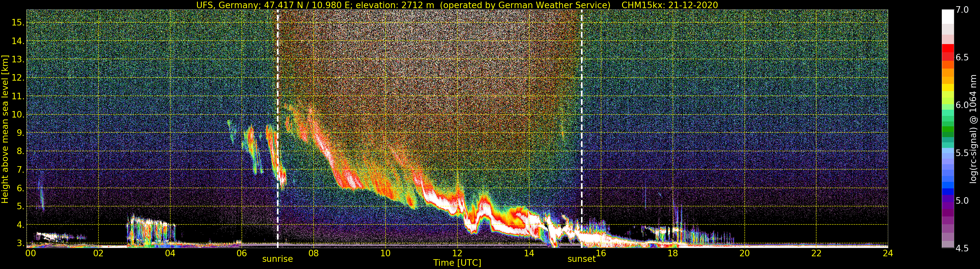The image size is (980, 269).
Task: Click height tick label '4.'
Action: point(20,225)
